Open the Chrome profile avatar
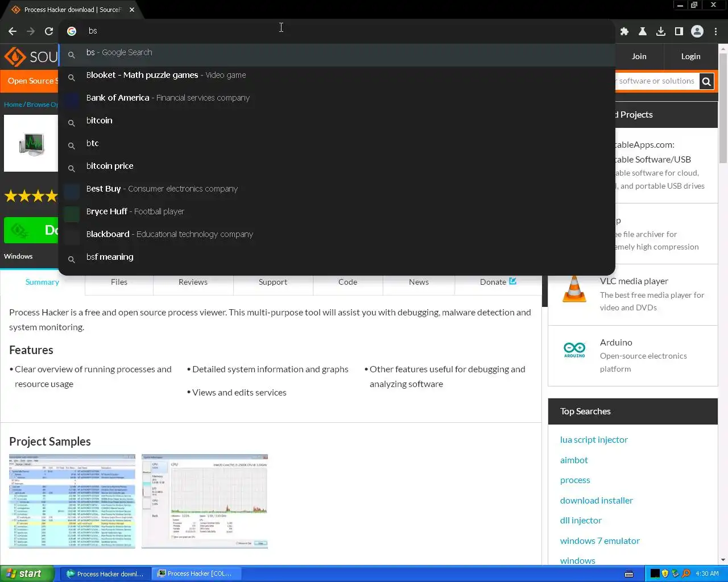The width and height of the screenshot is (728, 582). (x=697, y=31)
